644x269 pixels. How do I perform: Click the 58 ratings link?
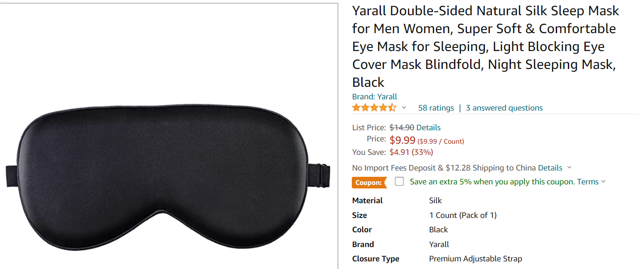click(436, 107)
